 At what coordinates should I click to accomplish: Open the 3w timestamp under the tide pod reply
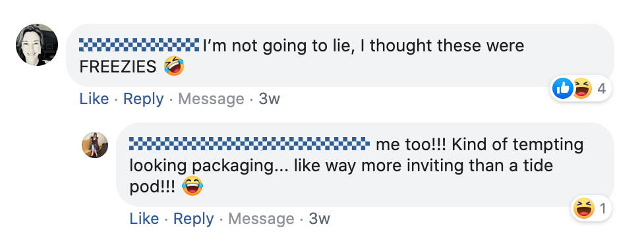pos(319,219)
